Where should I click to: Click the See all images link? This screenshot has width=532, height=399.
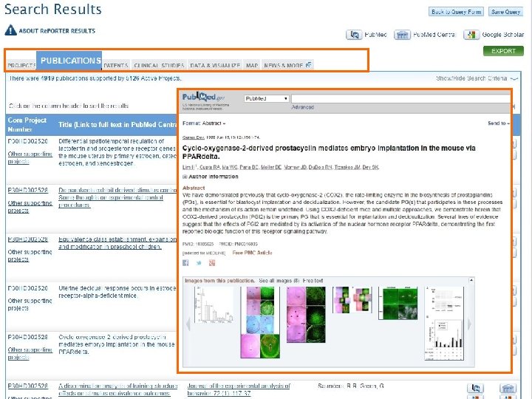click(279, 281)
